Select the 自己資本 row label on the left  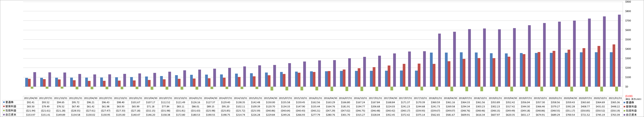[11, 115]
